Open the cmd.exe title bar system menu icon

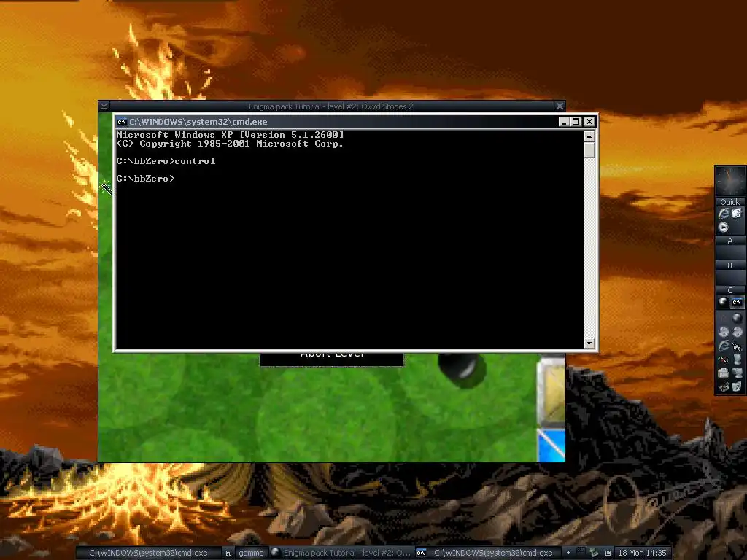point(122,122)
